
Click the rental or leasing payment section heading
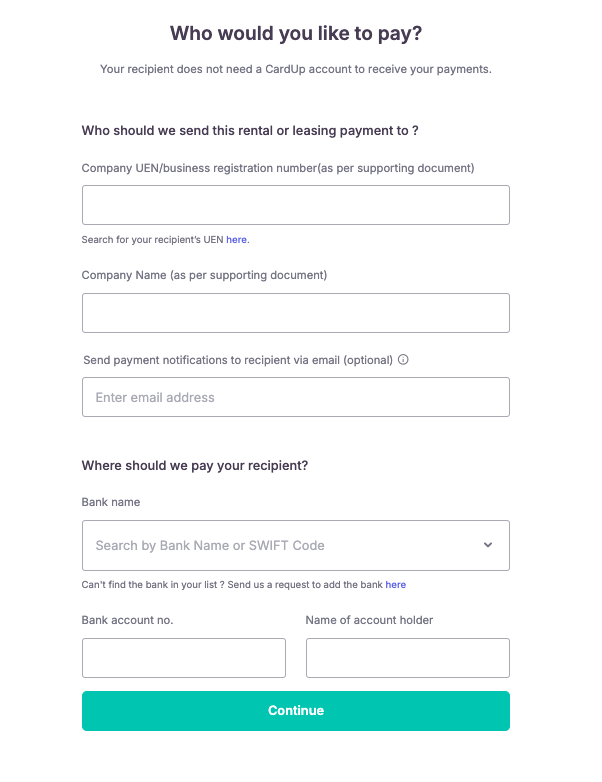point(249,131)
